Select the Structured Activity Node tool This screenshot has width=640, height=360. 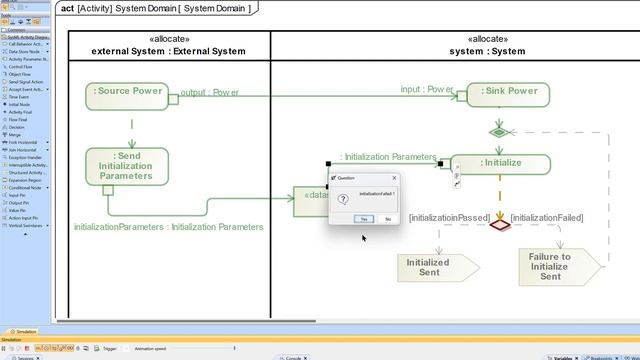(x=24, y=173)
